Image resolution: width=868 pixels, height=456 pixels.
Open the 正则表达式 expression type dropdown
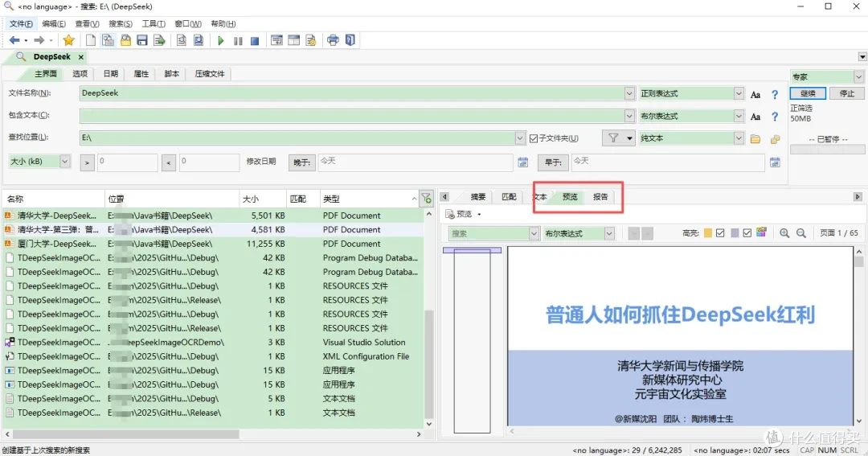coord(739,93)
